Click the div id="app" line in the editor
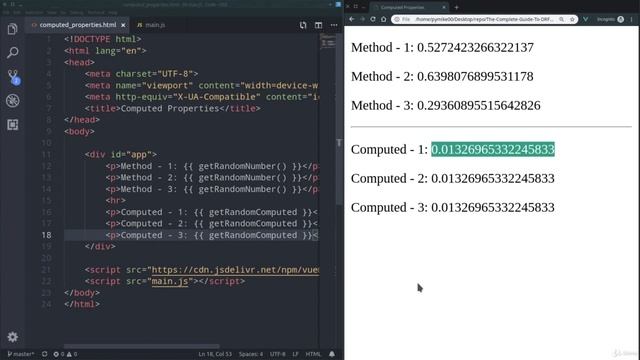Image resolution: width=640 pixels, height=360 pixels. pyautogui.click(x=121, y=155)
